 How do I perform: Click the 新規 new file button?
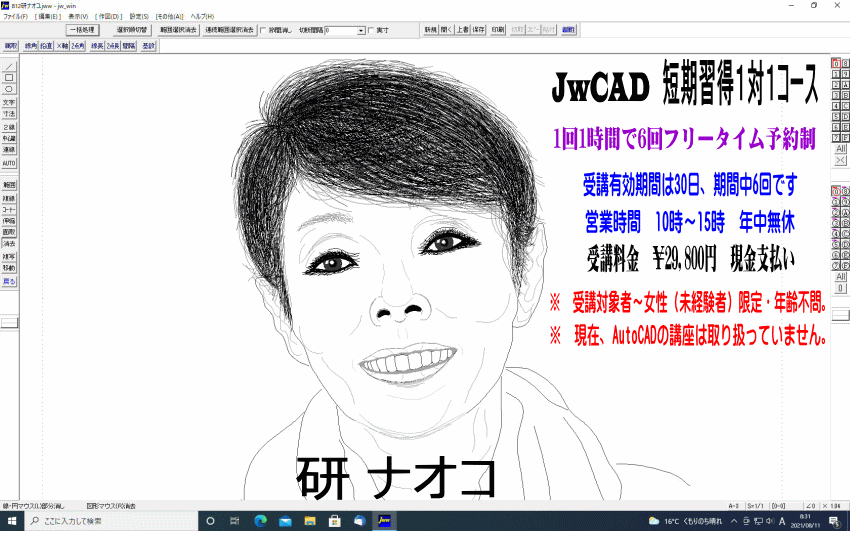click(x=430, y=30)
